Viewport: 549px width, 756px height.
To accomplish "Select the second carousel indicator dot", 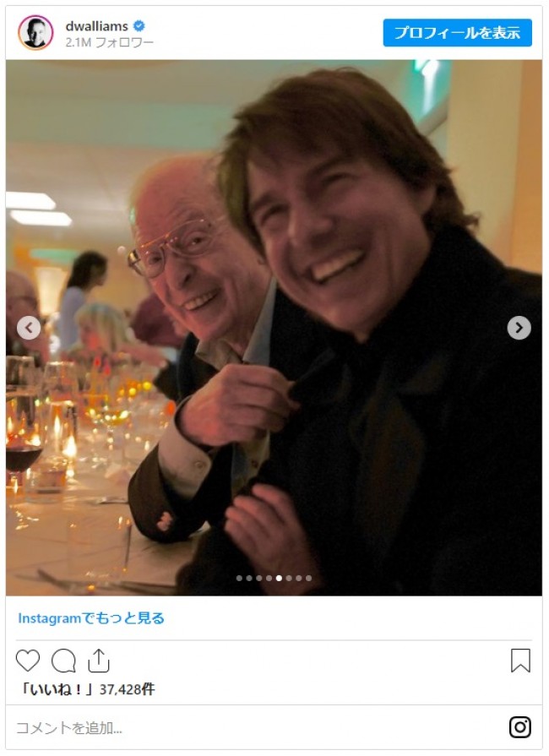I will tap(249, 578).
